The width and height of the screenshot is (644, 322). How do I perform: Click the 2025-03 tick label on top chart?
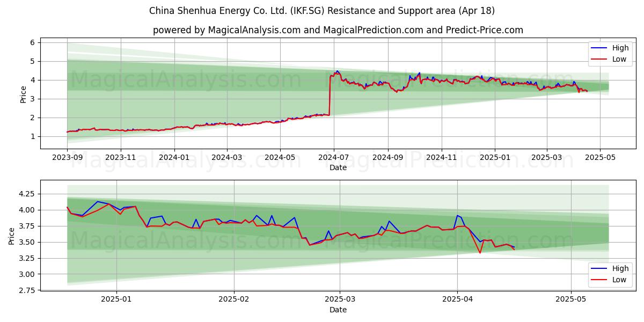(x=546, y=158)
